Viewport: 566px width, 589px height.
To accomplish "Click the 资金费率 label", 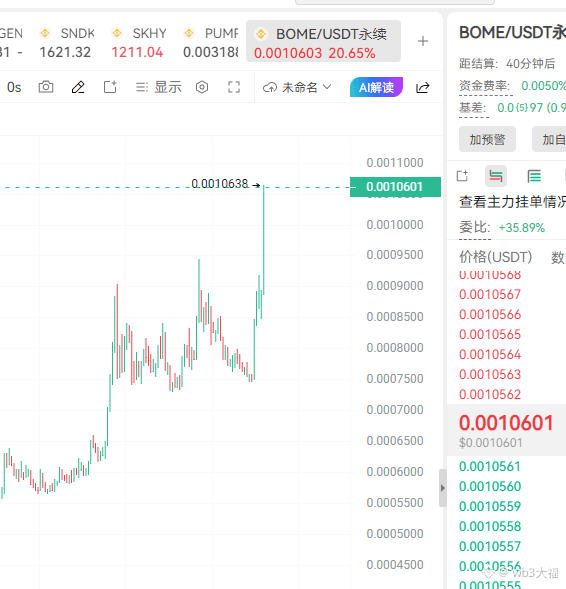I will (x=484, y=86).
